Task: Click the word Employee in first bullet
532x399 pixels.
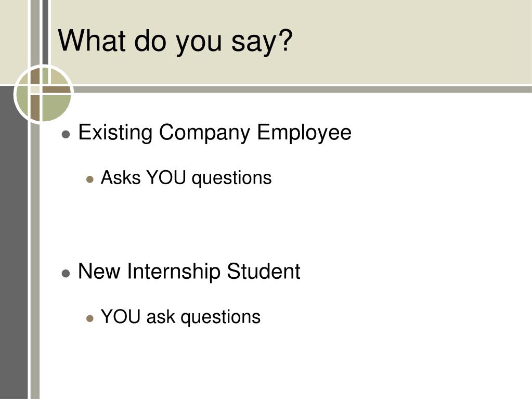Action: [x=304, y=133]
